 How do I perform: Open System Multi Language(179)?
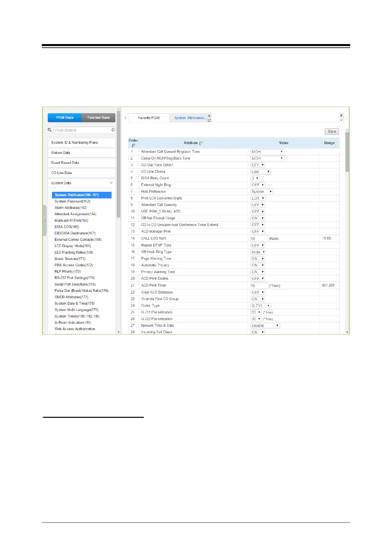pos(76,310)
